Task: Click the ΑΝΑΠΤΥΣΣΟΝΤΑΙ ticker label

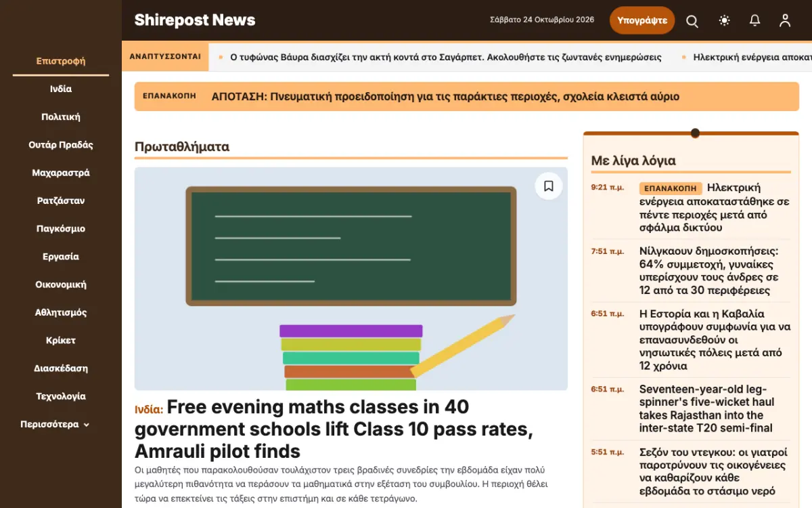Action: point(165,57)
